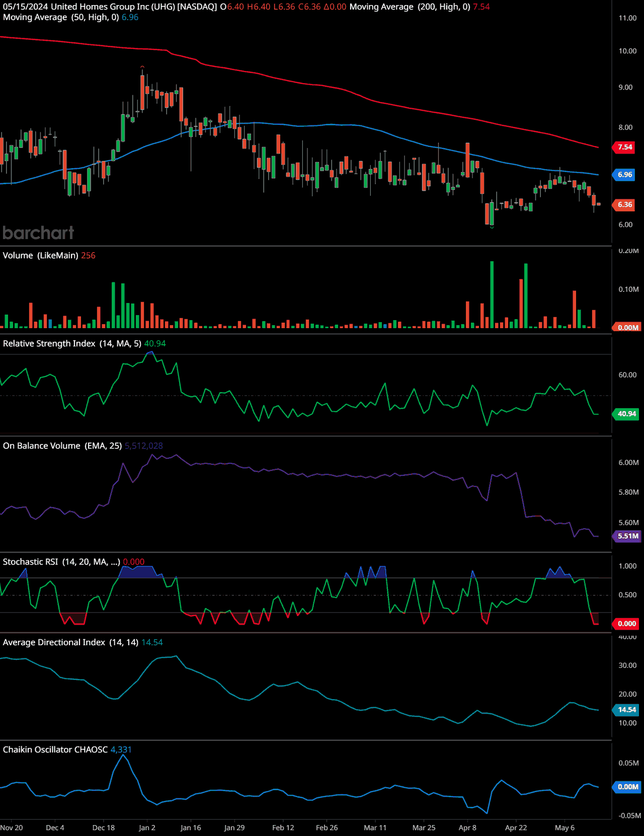Click the May 6 date label
Screen dimensions: 644x836
pyautogui.click(x=565, y=828)
